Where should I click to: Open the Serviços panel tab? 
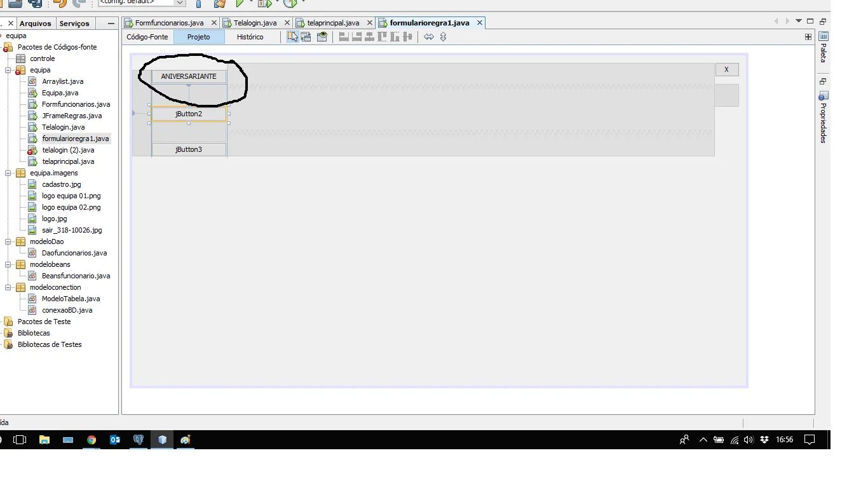74,24
